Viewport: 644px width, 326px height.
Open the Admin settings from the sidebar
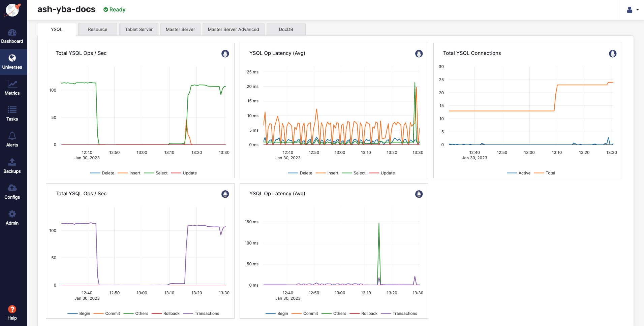tap(12, 217)
